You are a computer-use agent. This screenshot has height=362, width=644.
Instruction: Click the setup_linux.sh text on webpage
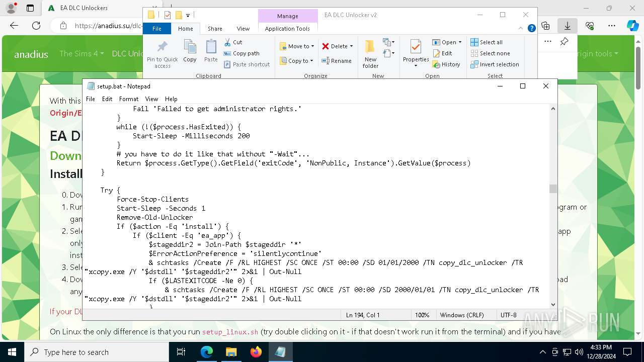point(230,332)
